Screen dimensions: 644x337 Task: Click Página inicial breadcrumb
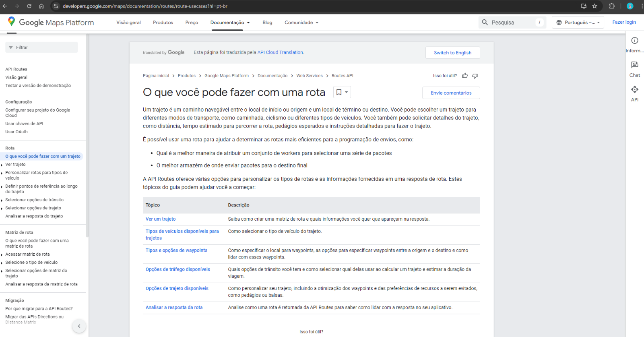156,76
